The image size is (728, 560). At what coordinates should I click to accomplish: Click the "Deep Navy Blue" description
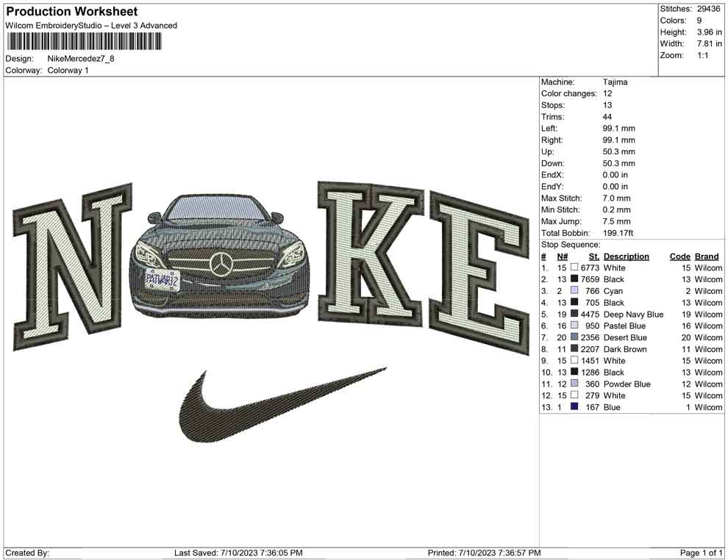(633, 314)
